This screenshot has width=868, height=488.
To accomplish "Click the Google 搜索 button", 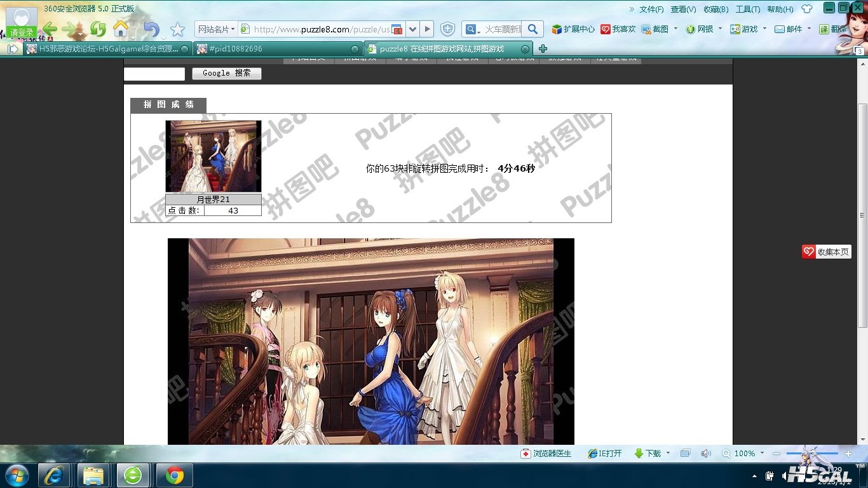I will [227, 74].
